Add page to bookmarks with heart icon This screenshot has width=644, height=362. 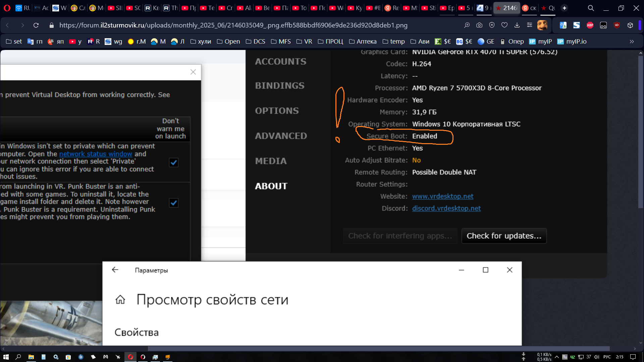[x=504, y=25]
